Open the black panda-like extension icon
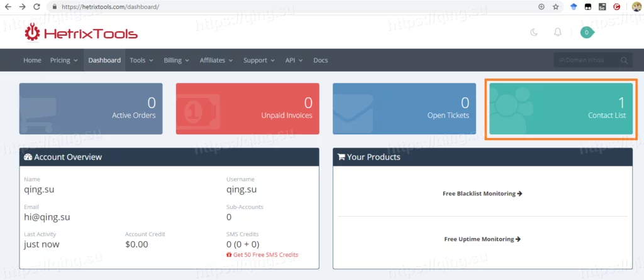 point(588,6)
